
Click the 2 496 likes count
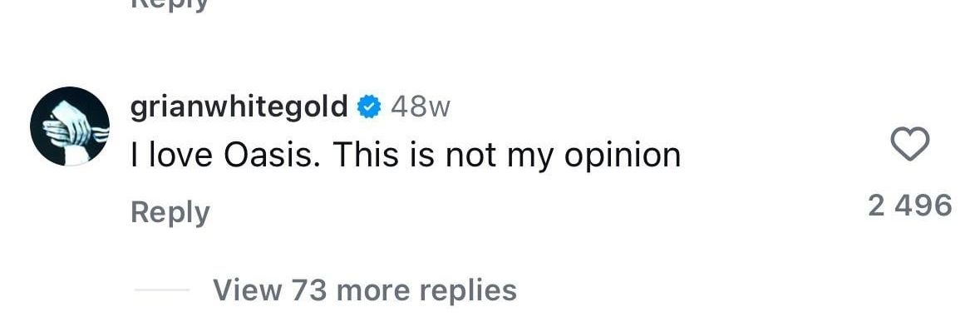pyautogui.click(x=910, y=205)
